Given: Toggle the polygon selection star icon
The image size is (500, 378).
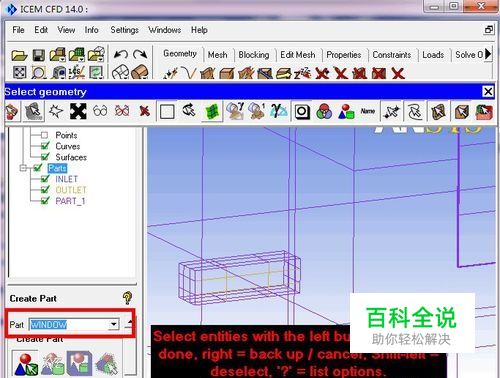Looking at the screenshot, I should point(56,111).
